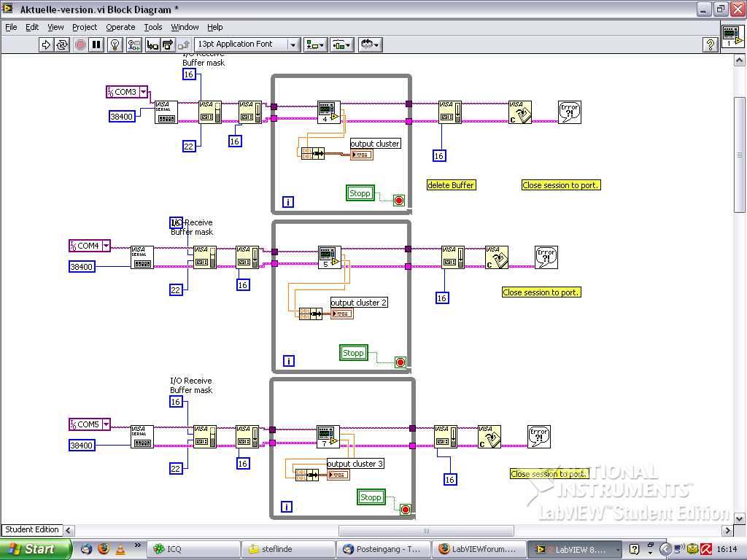Open the Posteingang taskbar window
The width and height of the screenshot is (747, 560).
coord(384,549)
